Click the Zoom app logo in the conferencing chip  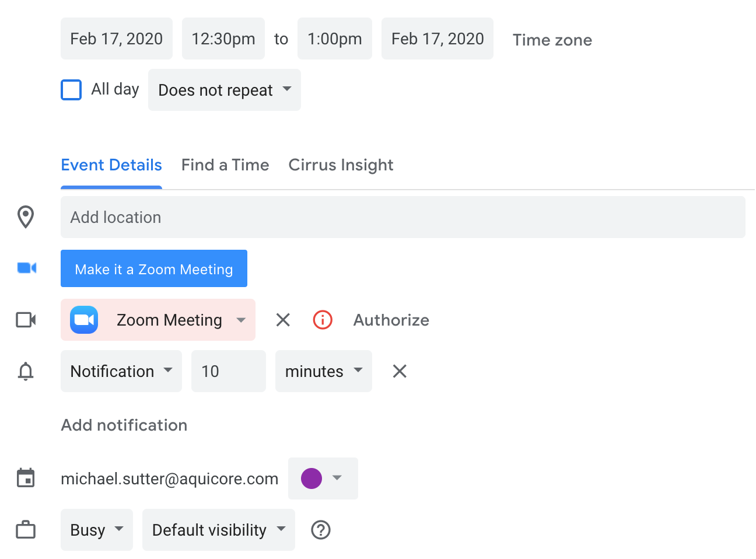coord(84,320)
